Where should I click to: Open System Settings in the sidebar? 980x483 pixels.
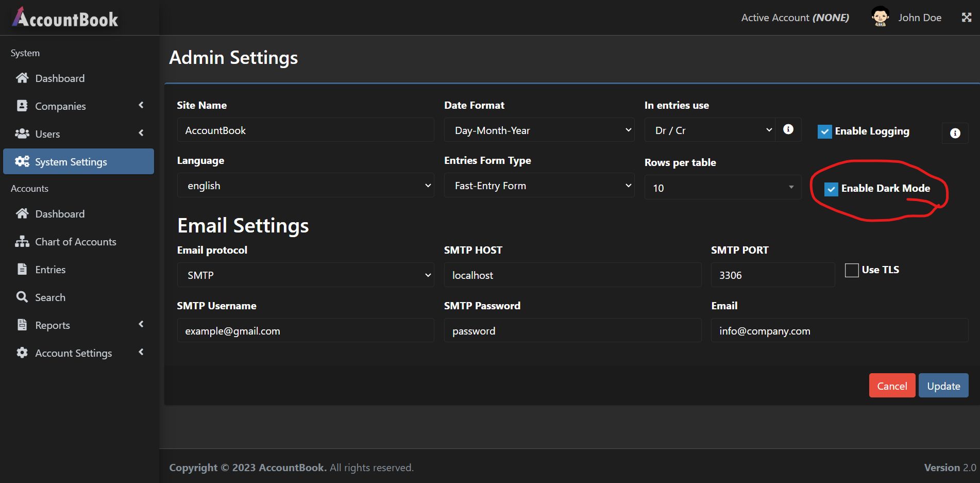coord(79,162)
